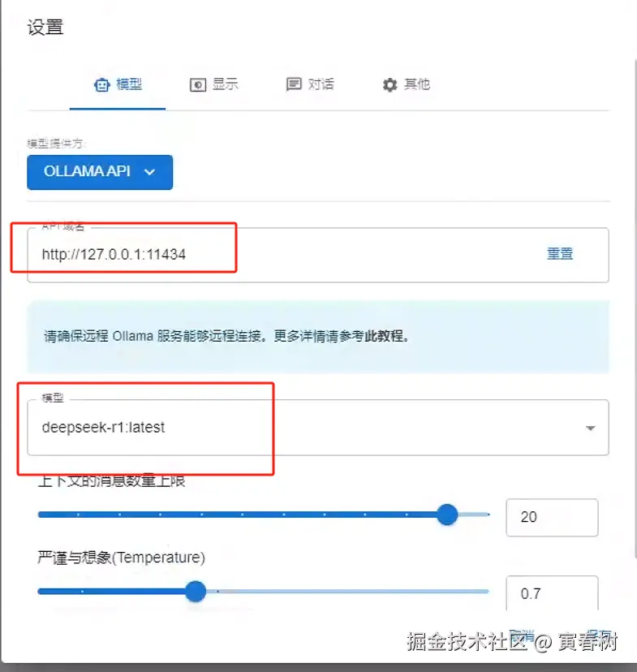Click the chevron on OLLAMA API button
Screen dimensions: 637x672
point(149,172)
